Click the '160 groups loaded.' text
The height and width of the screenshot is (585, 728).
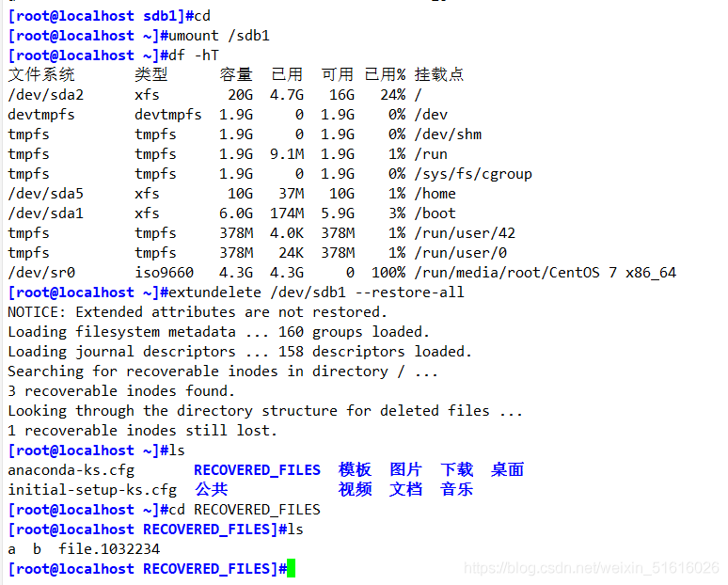(354, 331)
